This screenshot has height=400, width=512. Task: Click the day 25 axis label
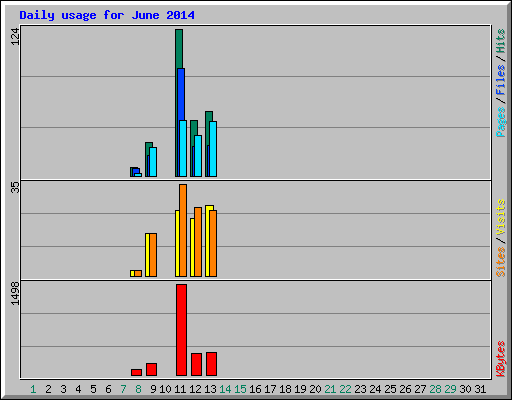coord(390,389)
